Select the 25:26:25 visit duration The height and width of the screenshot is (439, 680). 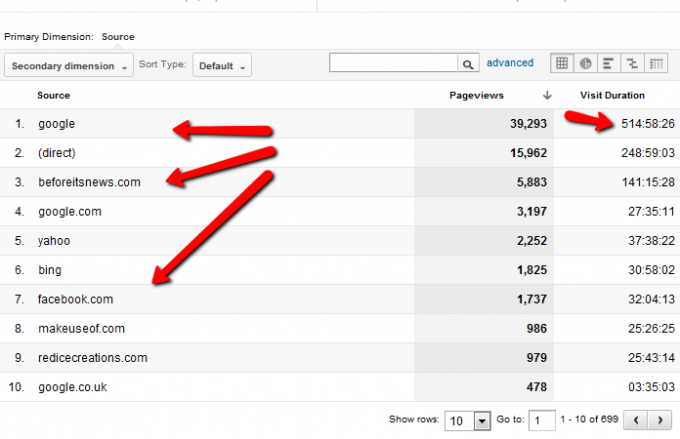(x=651, y=329)
